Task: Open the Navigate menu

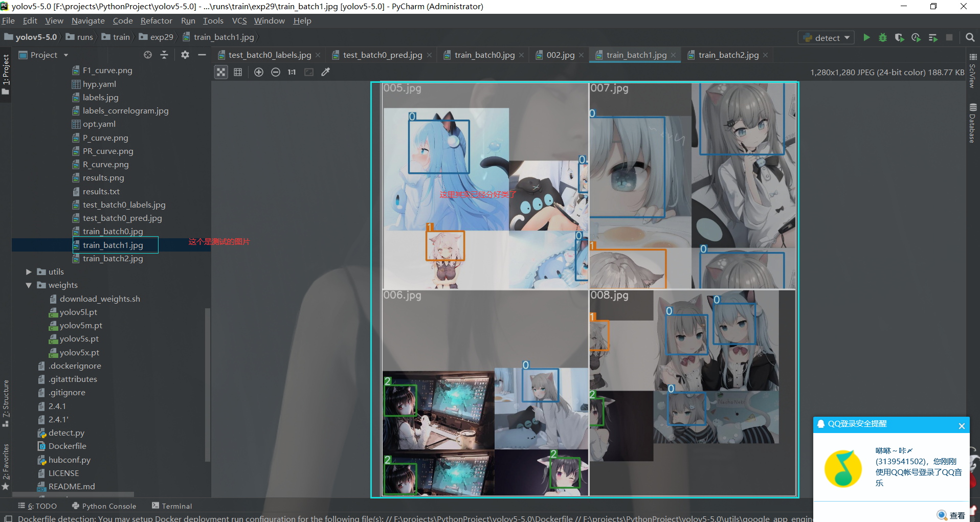Action: click(88, 21)
